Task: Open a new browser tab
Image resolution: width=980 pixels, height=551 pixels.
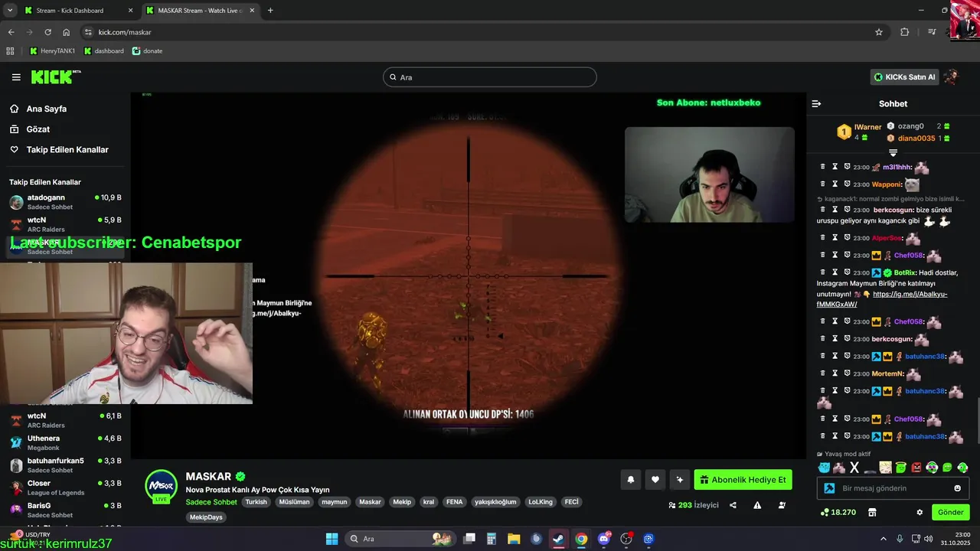Action: point(270,11)
